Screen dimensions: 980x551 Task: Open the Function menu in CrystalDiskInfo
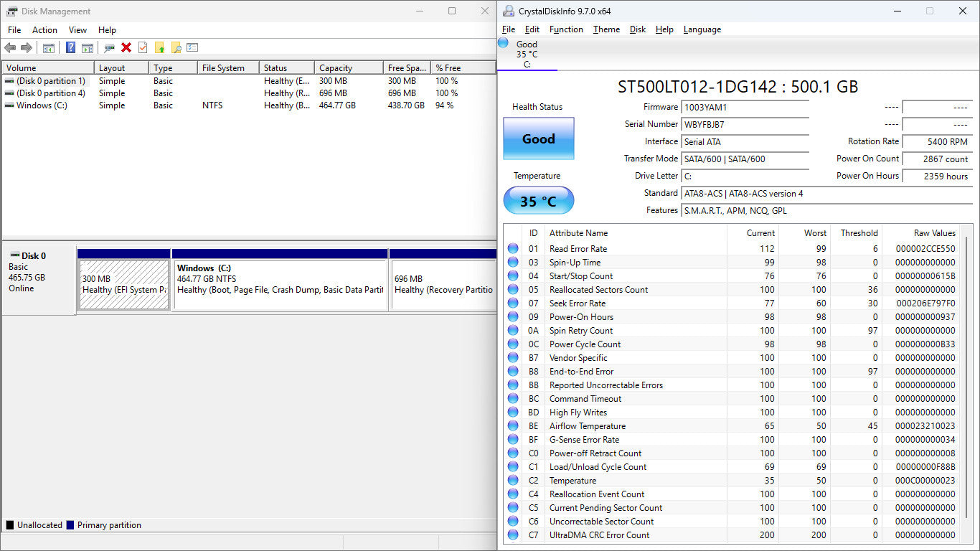click(566, 29)
